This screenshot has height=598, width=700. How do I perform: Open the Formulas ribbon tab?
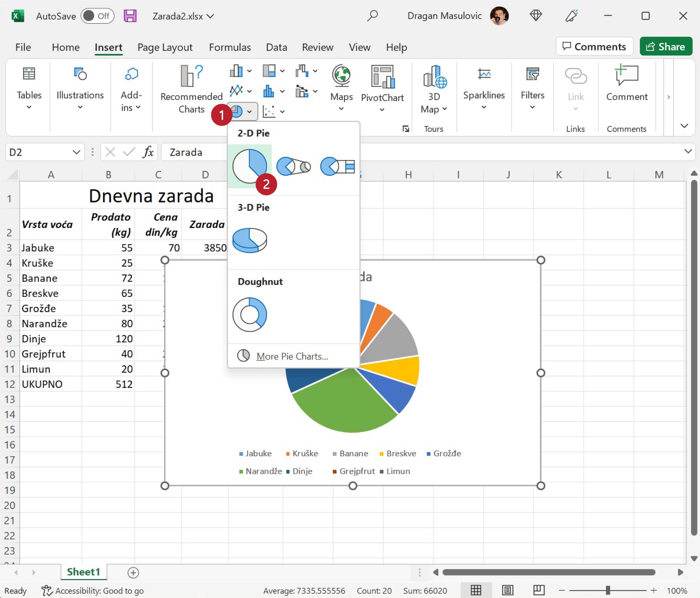point(230,47)
